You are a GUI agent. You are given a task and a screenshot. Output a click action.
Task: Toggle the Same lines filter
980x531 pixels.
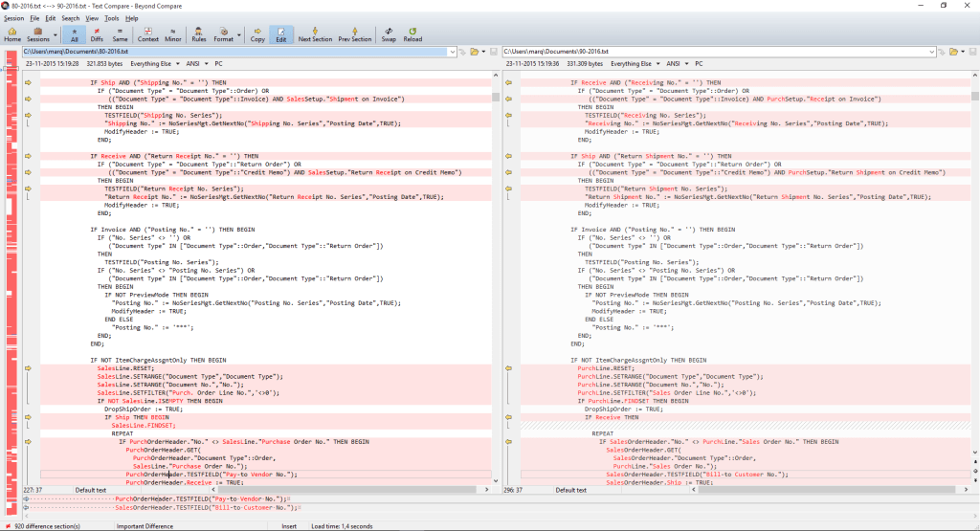121,34
